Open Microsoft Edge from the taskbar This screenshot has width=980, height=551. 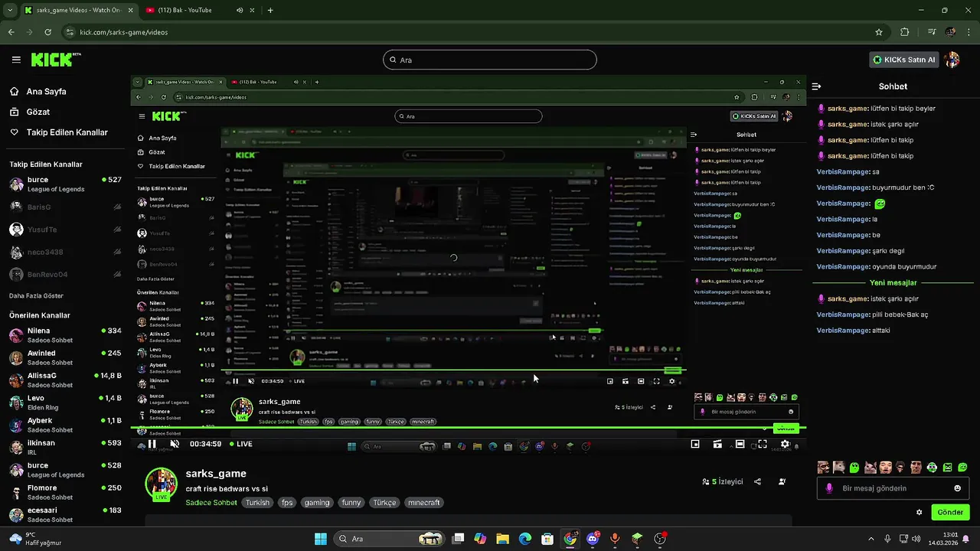click(525, 539)
